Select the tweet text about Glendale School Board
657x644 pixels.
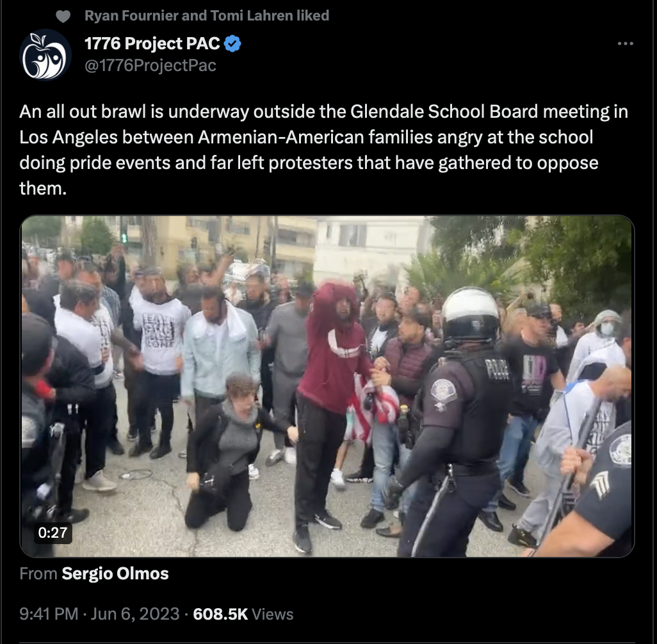point(323,150)
